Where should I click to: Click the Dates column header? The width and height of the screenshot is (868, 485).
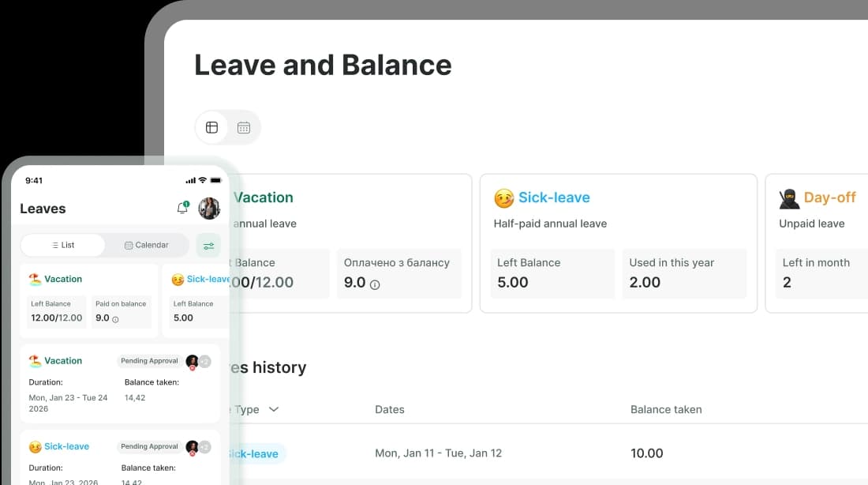[x=390, y=410]
